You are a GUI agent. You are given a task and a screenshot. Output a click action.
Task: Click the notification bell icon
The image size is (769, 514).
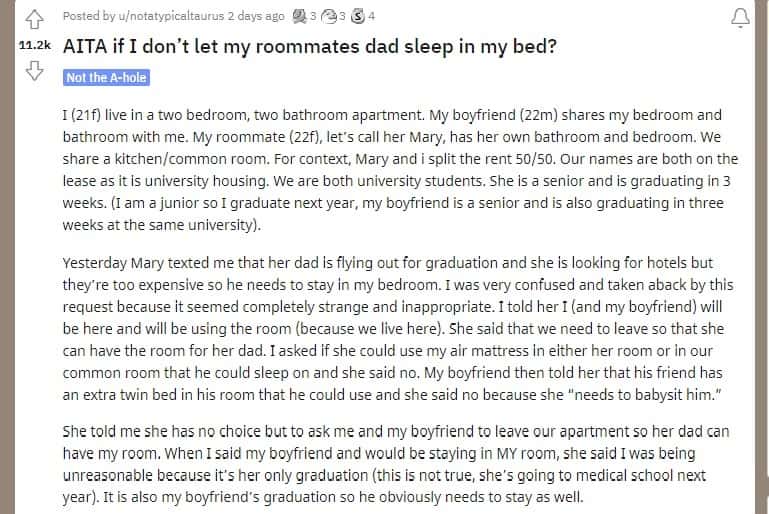(x=740, y=17)
